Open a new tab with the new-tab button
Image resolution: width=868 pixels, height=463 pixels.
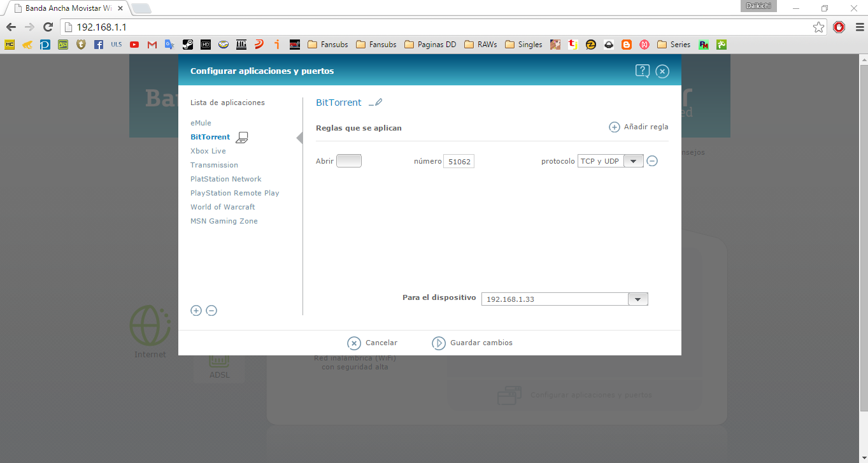point(141,8)
